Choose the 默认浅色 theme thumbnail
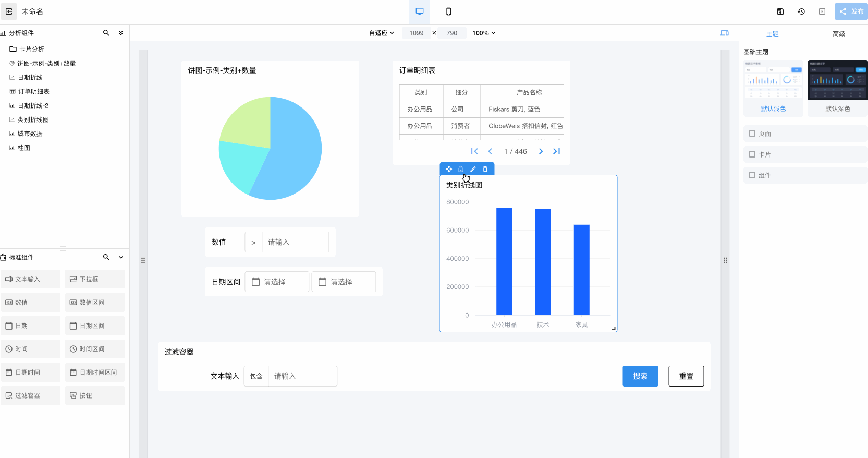The width and height of the screenshot is (868, 458). [773, 88]
